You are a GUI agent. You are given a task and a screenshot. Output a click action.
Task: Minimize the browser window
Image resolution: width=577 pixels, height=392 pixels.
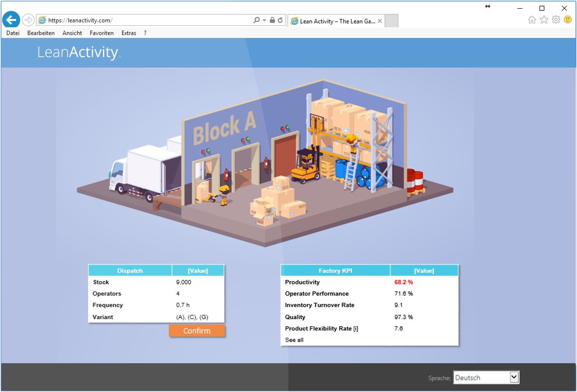tap(520, 8)
